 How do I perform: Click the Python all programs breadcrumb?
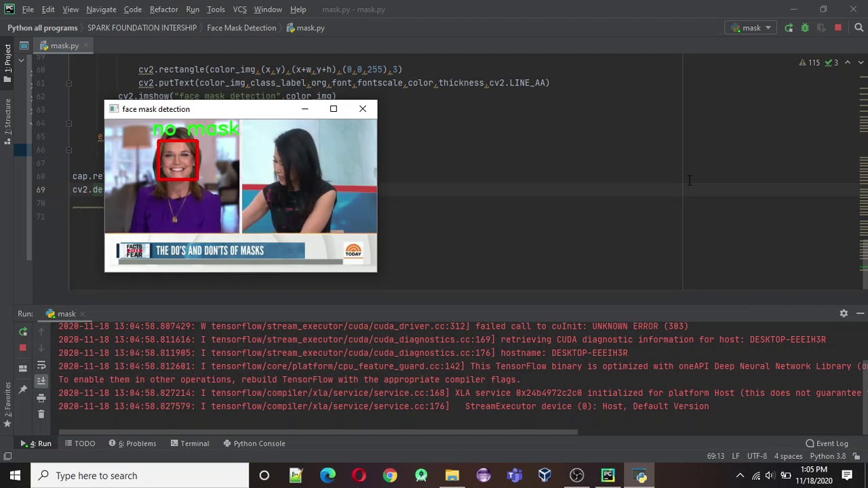coord(43,28)
